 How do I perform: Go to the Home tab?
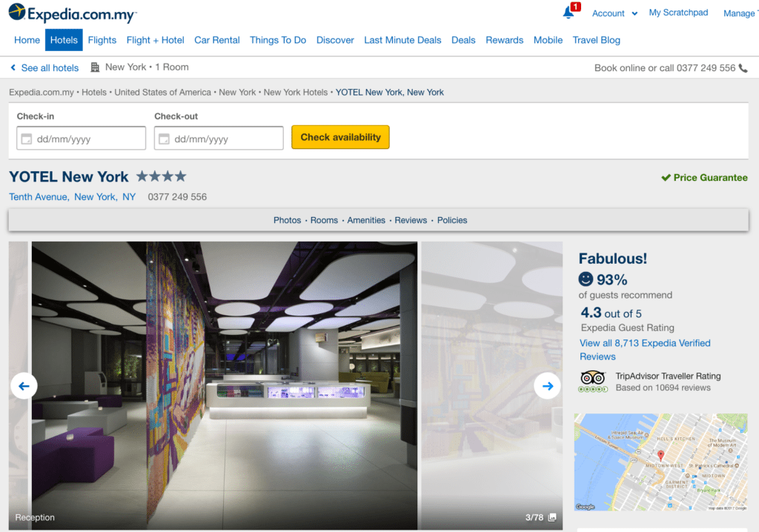(27, 40)
